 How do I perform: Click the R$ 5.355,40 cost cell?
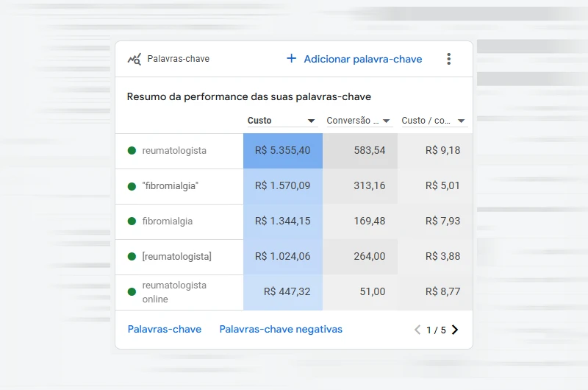click(x=282, y=151)
